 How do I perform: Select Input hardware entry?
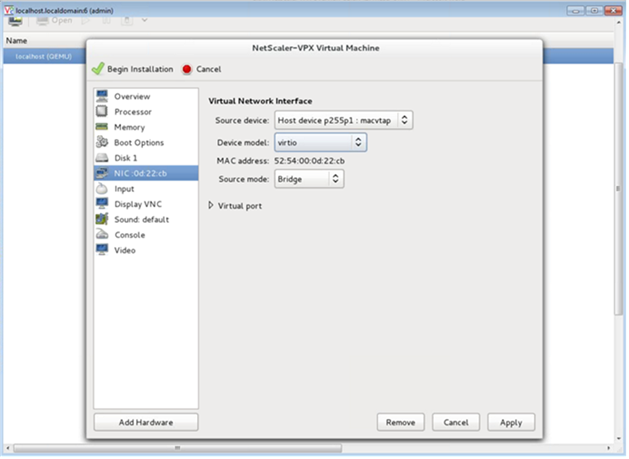coord(146,189)
